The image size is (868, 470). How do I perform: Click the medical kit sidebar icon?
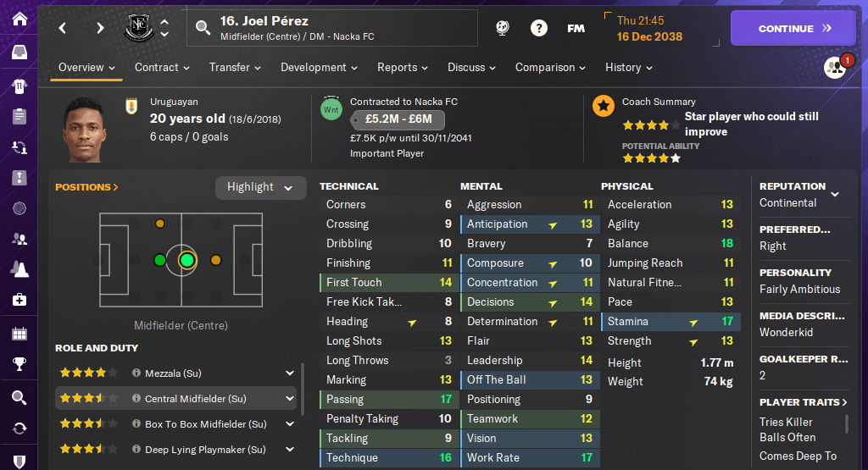(19, 300)
